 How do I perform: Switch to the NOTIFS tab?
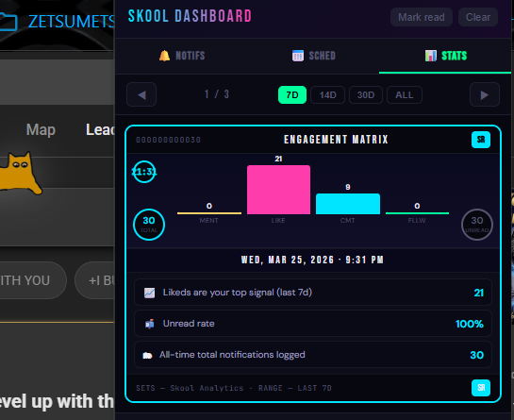(182, 56)
